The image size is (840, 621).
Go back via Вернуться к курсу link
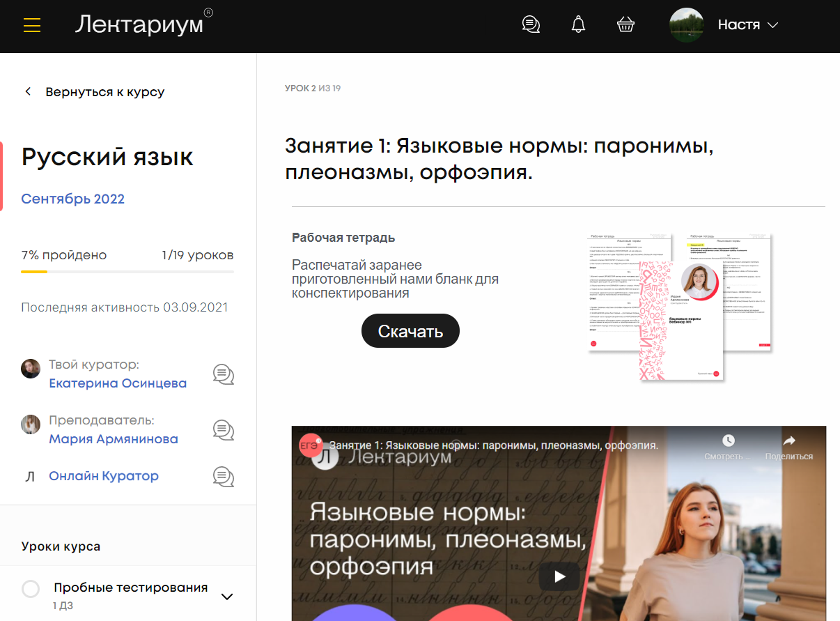click(105, 92)
